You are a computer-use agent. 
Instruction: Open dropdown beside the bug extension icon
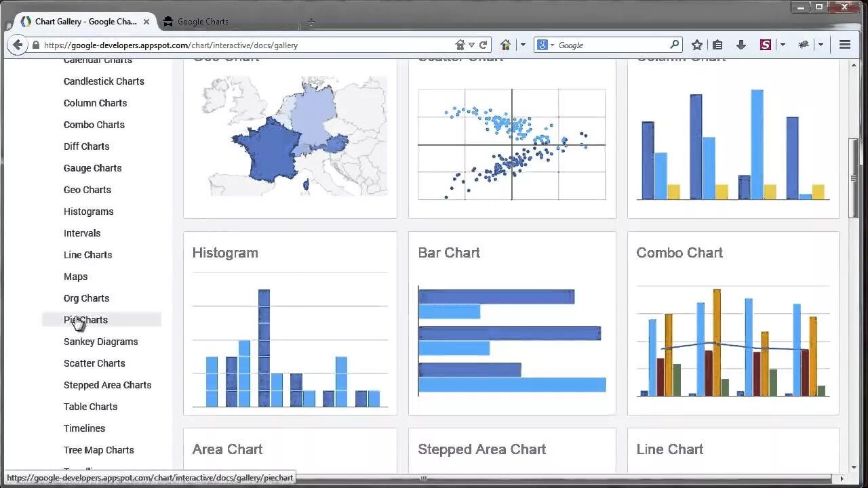click(821, 45)
